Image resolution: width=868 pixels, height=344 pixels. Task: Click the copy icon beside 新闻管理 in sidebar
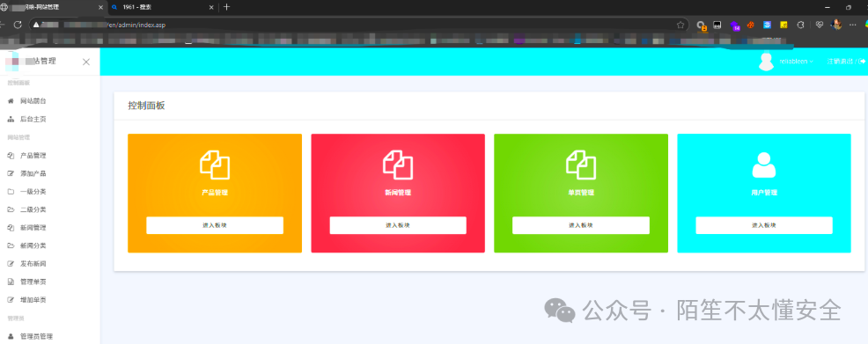(11, 227)
